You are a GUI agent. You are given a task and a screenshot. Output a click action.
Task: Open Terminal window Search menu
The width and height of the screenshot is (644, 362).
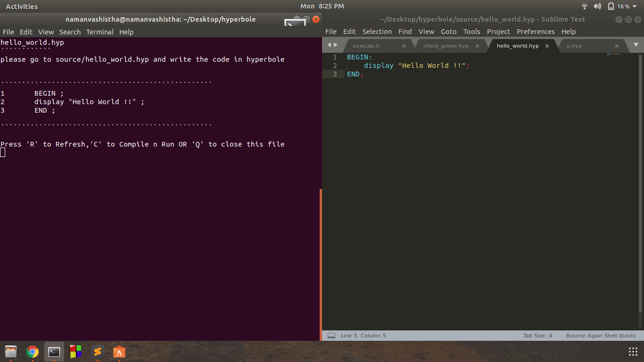(70, 32)
